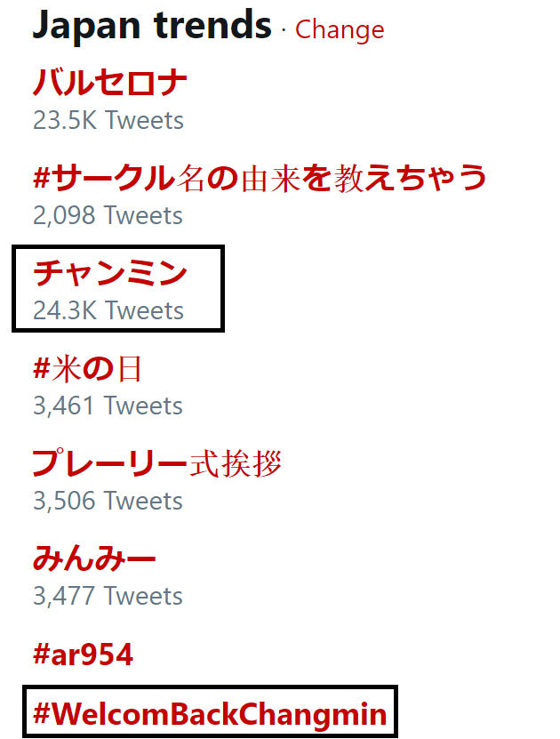Open the #米の日 hashtag
560x739 pixels.
click(87, 368)
